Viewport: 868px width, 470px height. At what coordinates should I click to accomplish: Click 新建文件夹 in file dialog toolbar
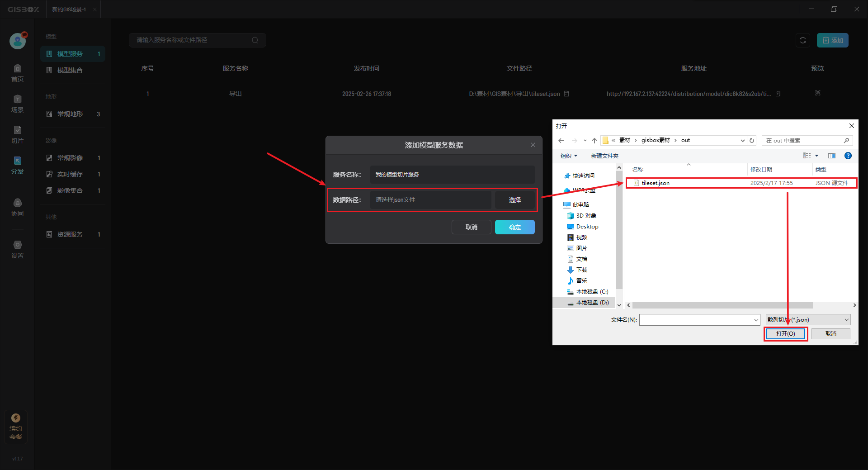(x=604, y=156)
